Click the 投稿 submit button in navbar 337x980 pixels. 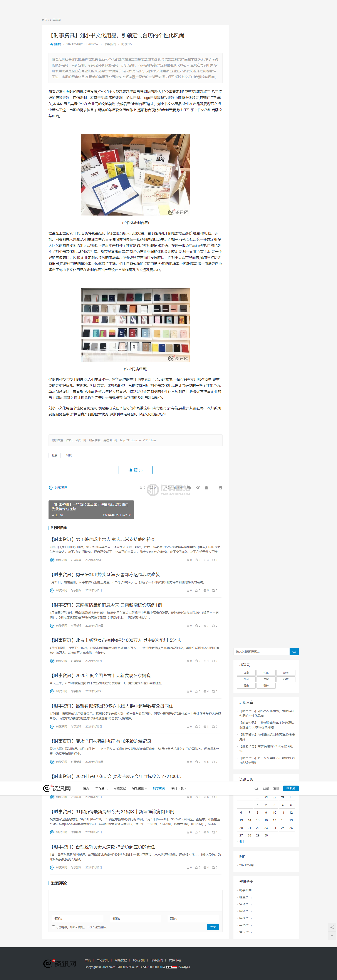tap(291, 788)
